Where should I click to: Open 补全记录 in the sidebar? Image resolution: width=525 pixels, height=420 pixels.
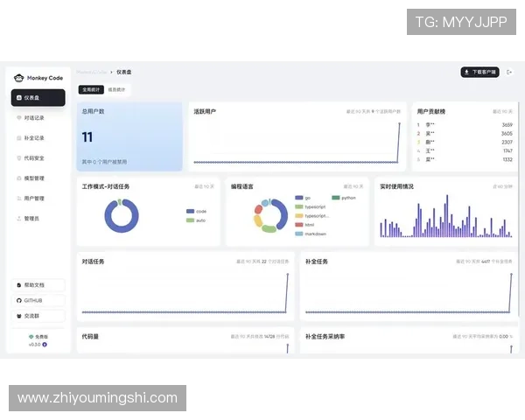click(x=38, y=138)
